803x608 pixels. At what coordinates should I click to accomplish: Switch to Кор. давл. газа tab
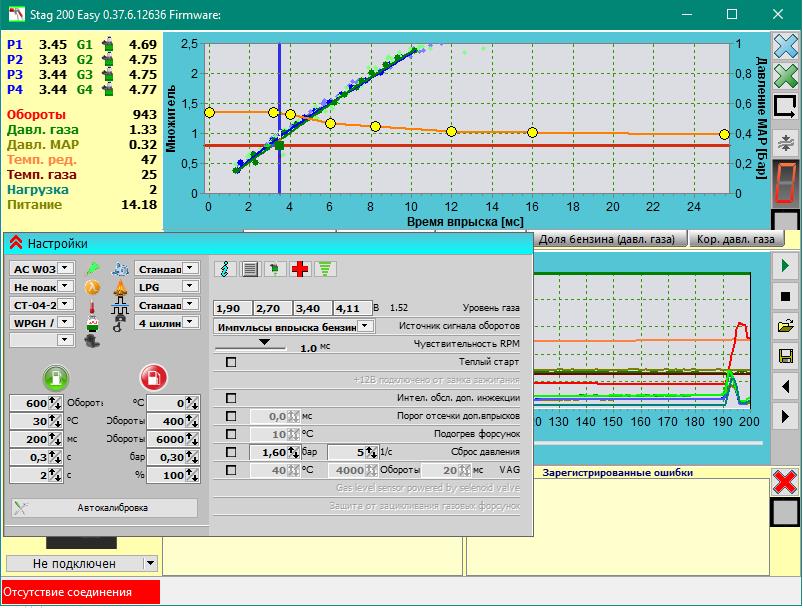pos(736,239)
